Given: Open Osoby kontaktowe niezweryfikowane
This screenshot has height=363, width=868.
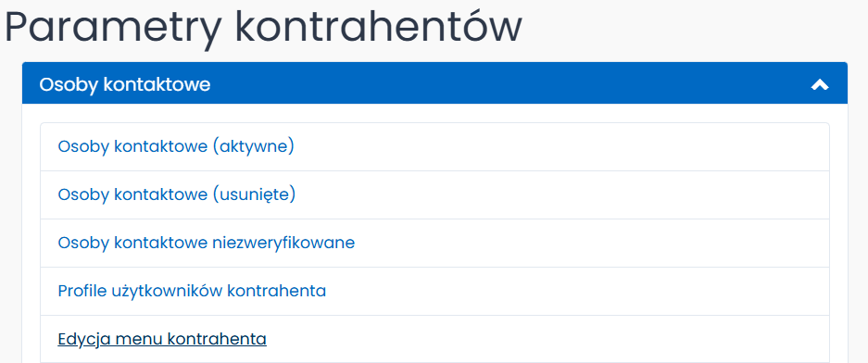Looking at the screenshot, I should pos(206,243).
